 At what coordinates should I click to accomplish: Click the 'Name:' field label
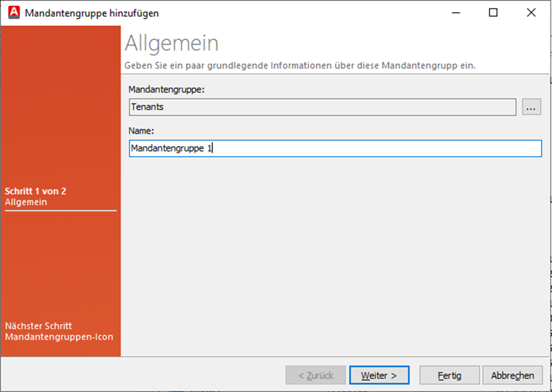141,131
